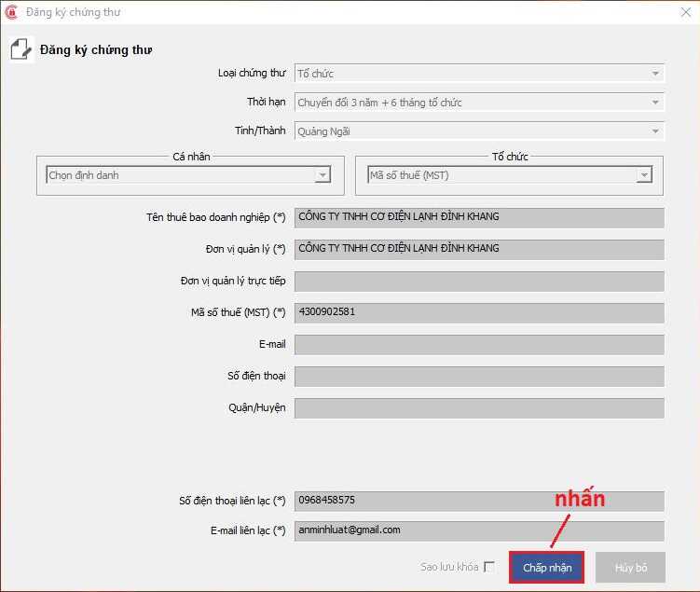Click the Tổ chức group label

[510, 157]
